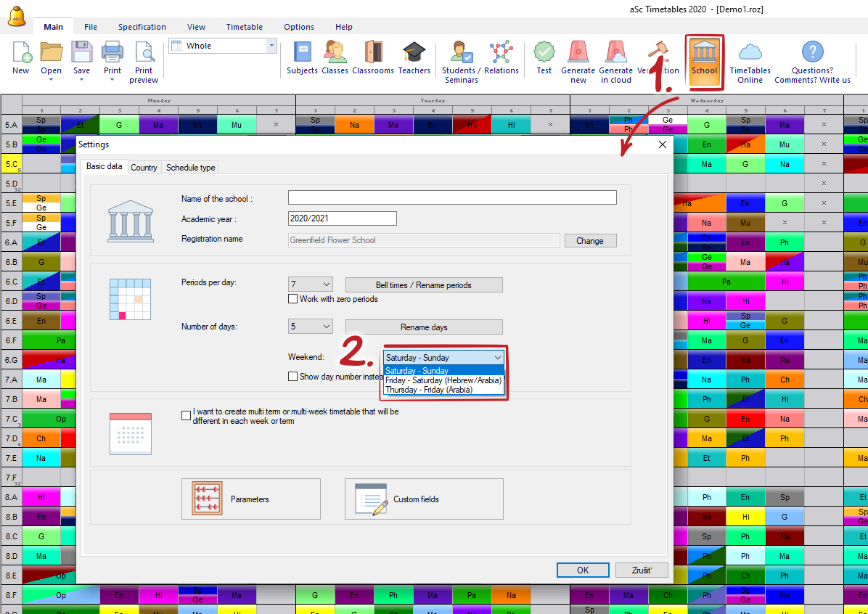868x614 pixels.
Task: Click the Rename days button
Action: point(424,327)
